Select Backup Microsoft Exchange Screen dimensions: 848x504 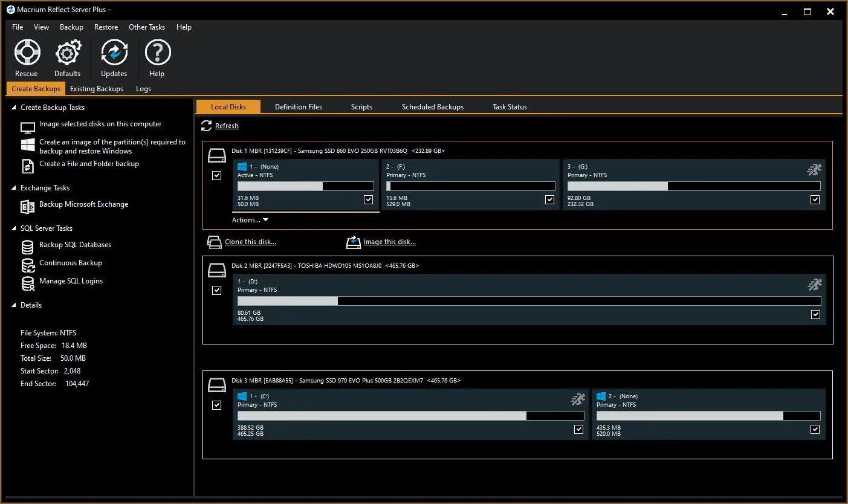(x=83, y=204)
